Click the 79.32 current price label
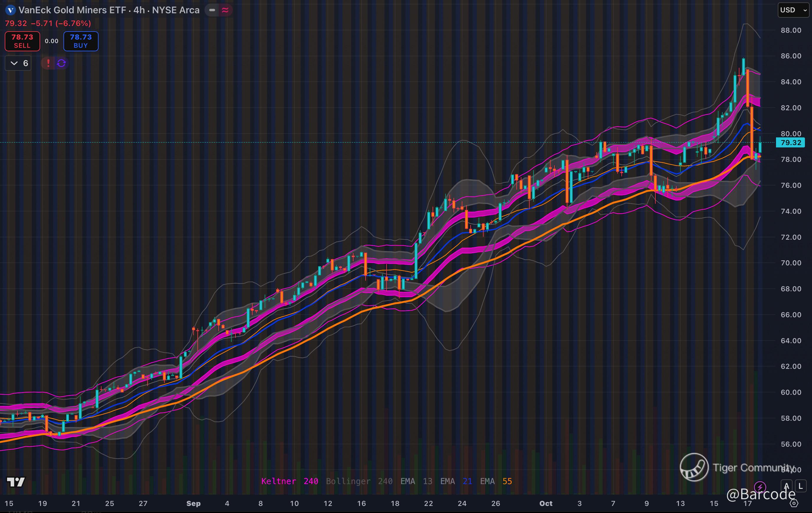Screen dimensions: 812x513 pyautogui.click(x=790, y=143)
